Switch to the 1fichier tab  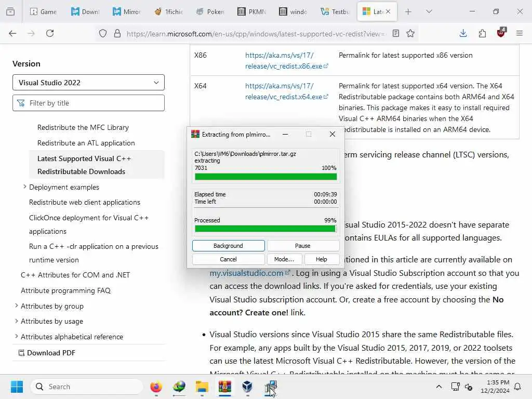(168, 11)
